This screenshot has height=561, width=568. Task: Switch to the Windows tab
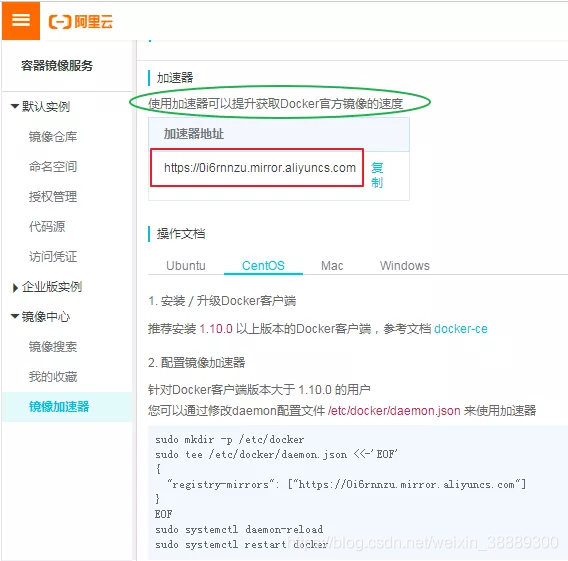405,265
